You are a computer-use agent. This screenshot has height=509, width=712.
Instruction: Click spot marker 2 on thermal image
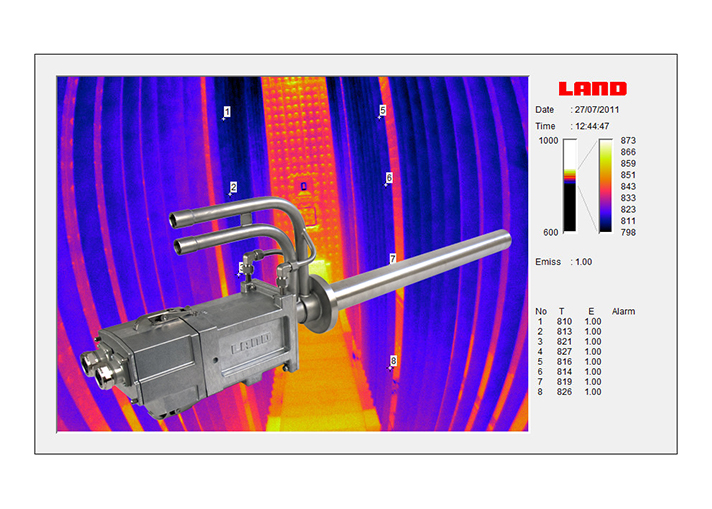[x=233, y=187]
